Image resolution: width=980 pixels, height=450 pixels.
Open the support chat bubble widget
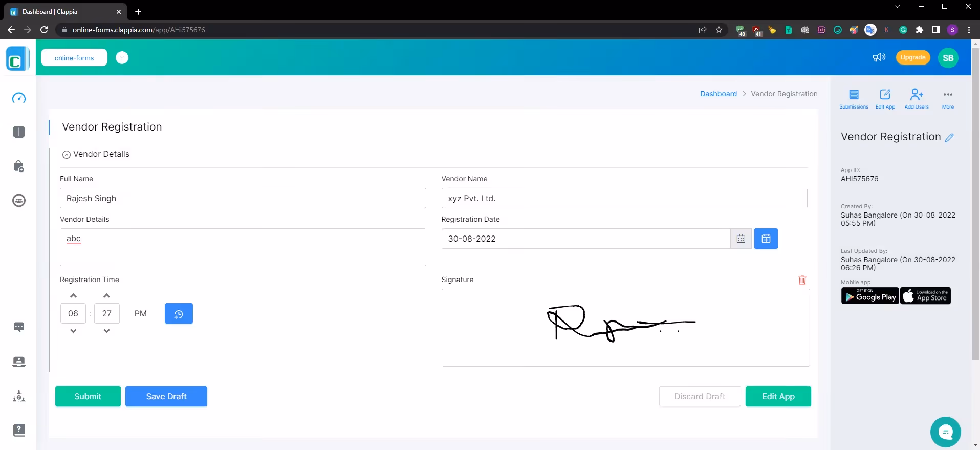coord(946,432)
